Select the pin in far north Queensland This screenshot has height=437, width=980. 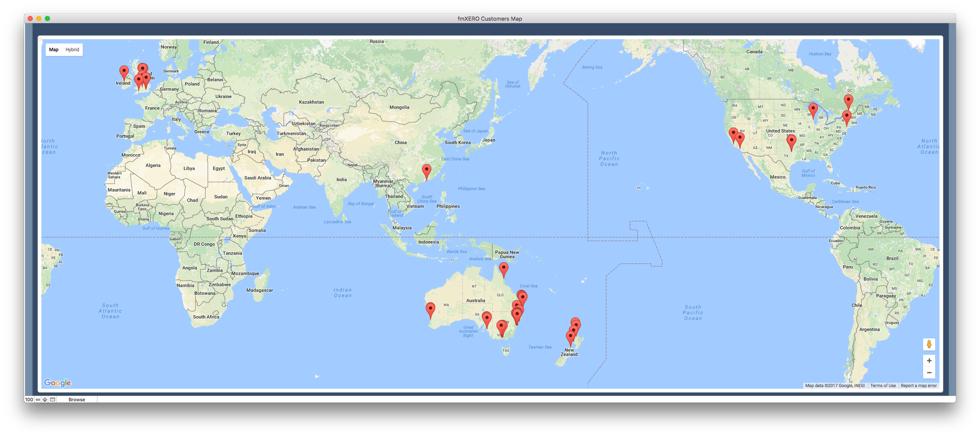click(503, 270)
